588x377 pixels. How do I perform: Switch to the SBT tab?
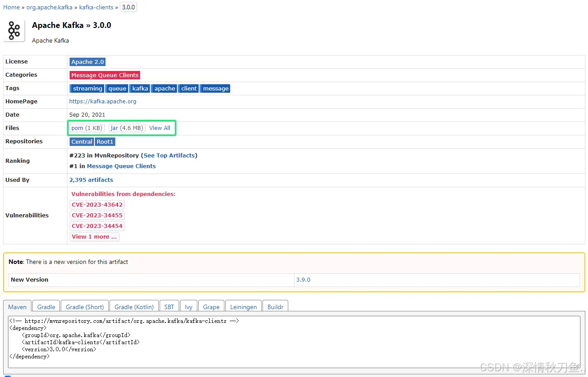pyautogui.click(x=169, y=306)
